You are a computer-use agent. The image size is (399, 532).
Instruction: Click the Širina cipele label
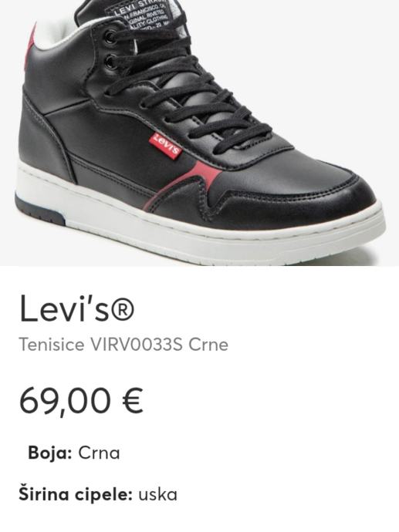tap(76, 494)
